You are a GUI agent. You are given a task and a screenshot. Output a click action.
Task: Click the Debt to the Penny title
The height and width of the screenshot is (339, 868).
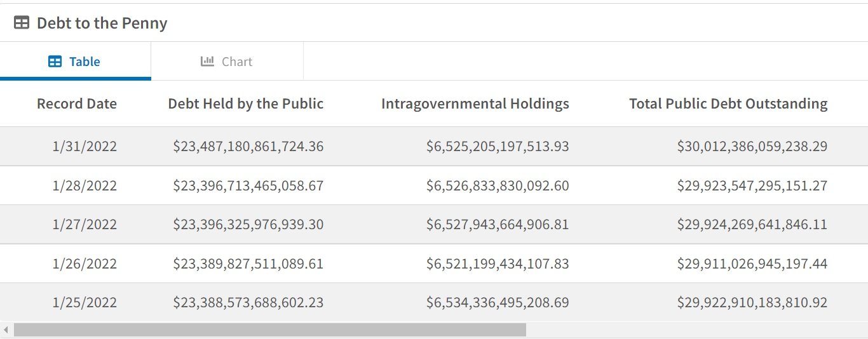102,23
